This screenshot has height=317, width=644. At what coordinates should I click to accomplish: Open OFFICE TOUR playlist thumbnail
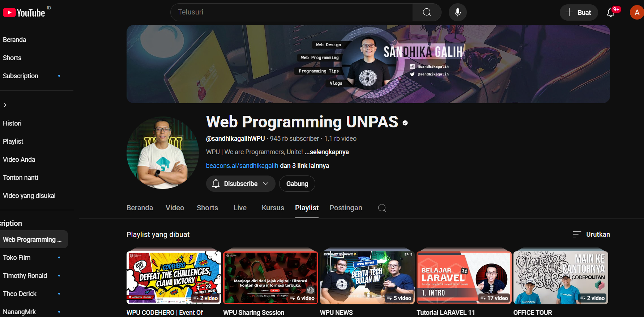coord(561,278)
